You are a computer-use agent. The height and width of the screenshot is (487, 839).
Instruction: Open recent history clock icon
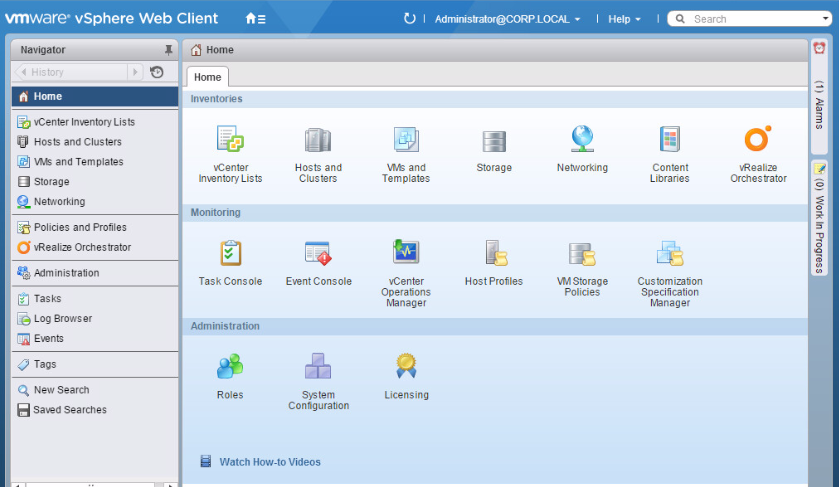(157, 72)
